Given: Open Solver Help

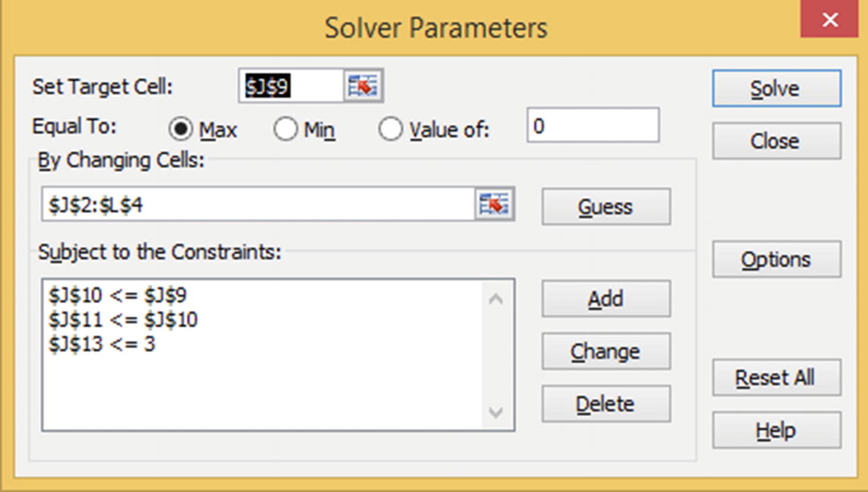Looking at the screenshot, I should (x=776, y=430).
